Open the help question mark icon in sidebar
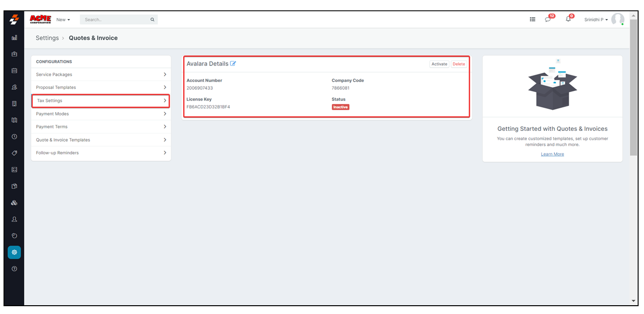Viewport: 644px width, 314px height. tap(14, 269)
